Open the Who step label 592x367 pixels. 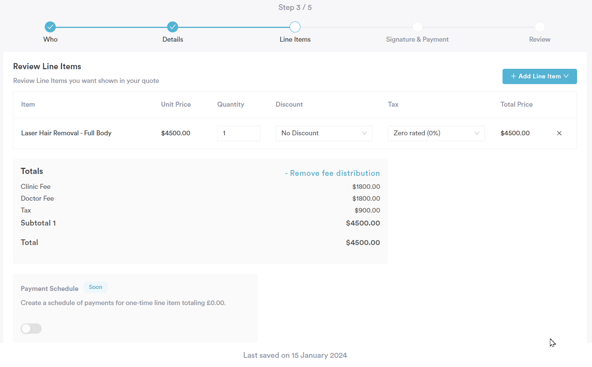[x=50, y=39]
